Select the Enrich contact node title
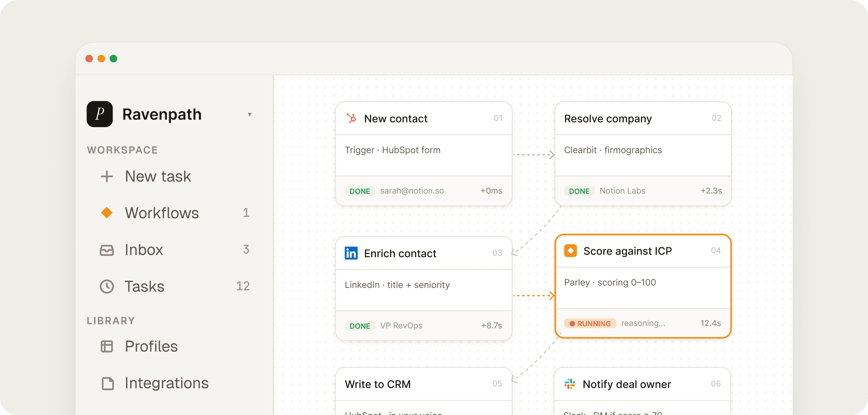This screenshot has width=868, height=415. [x=400, y=254]
